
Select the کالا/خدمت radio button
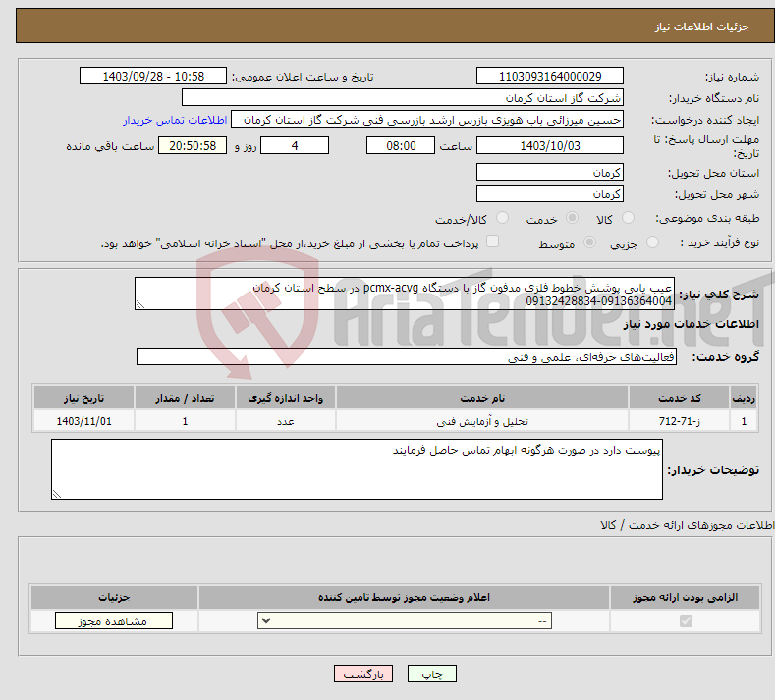click(502, 218)
